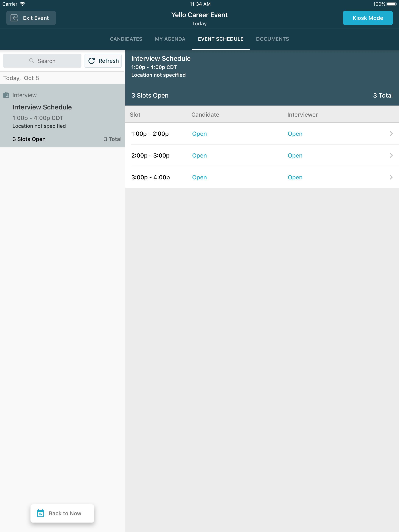Expand the 3:00p - 4:00p slot chevron
The width and height of the screenshot is (399, 532).
391,177
